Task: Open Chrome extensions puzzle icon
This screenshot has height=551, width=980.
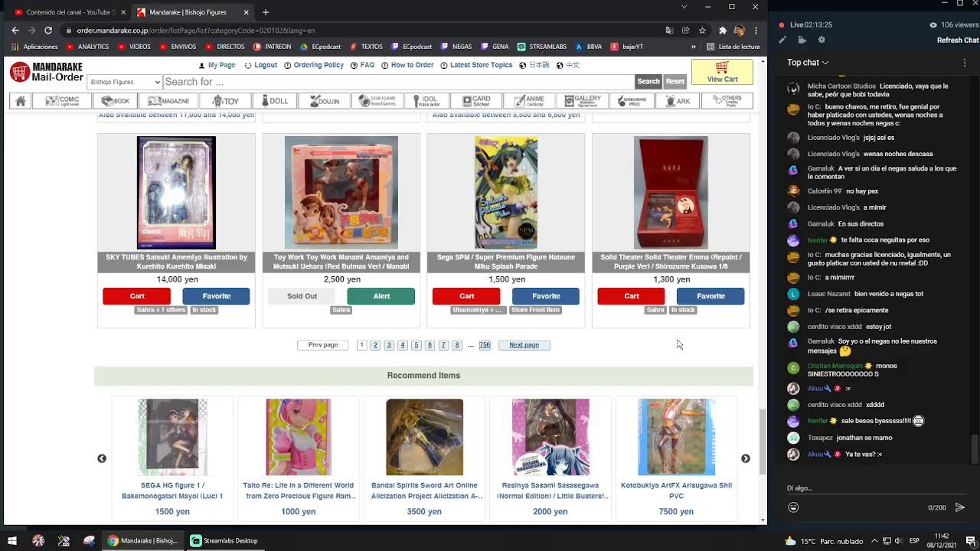Action: 722,31
